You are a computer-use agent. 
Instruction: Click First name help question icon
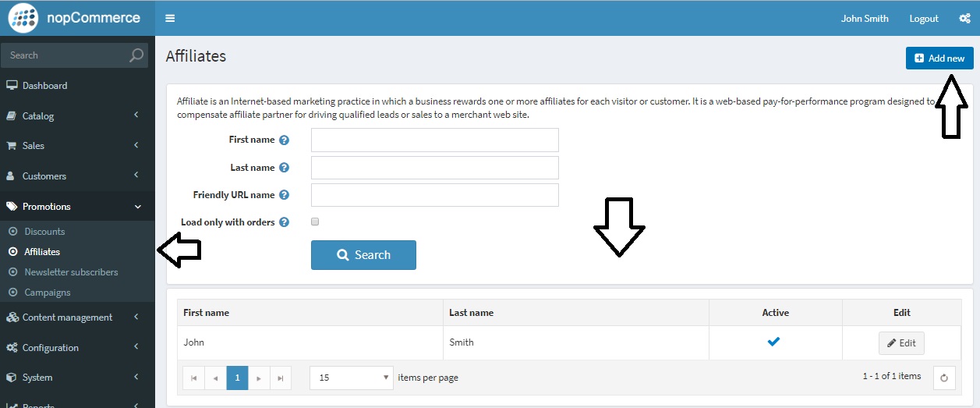coord(285,140)
